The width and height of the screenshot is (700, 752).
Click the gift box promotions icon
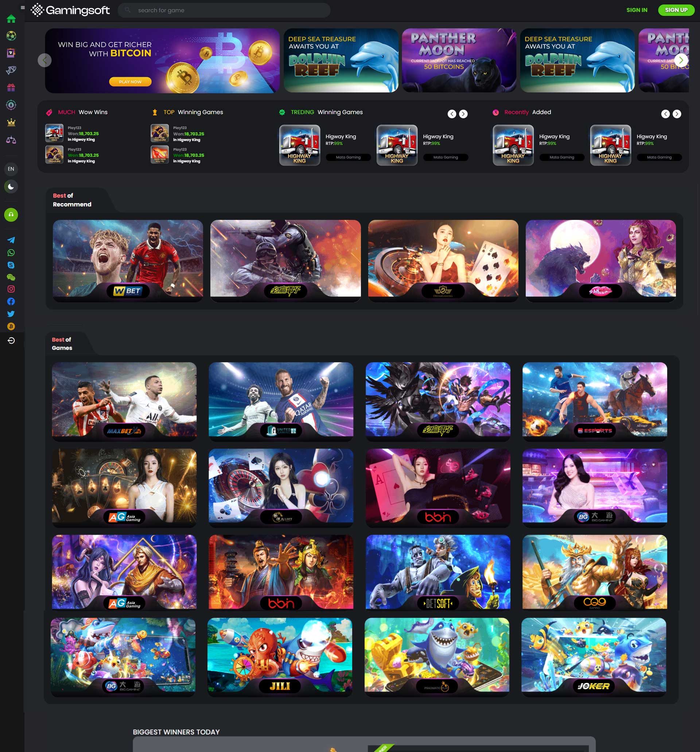[11, 88]
